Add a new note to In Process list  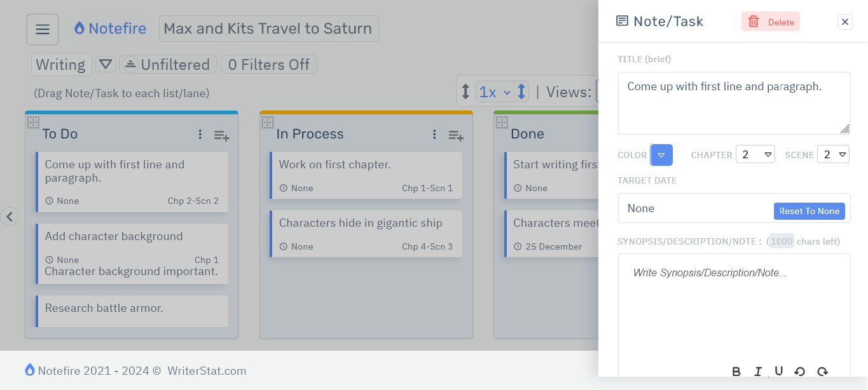click(x=456, y=135)
